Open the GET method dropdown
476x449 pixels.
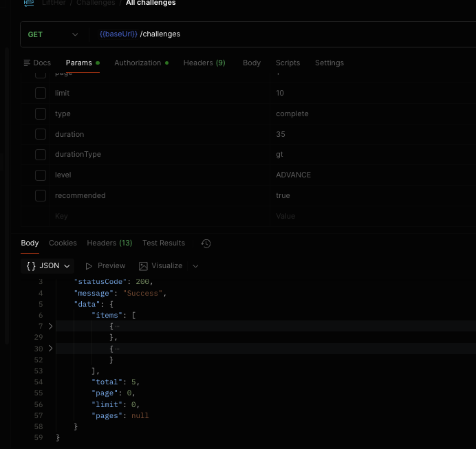[x=52, y=34]
